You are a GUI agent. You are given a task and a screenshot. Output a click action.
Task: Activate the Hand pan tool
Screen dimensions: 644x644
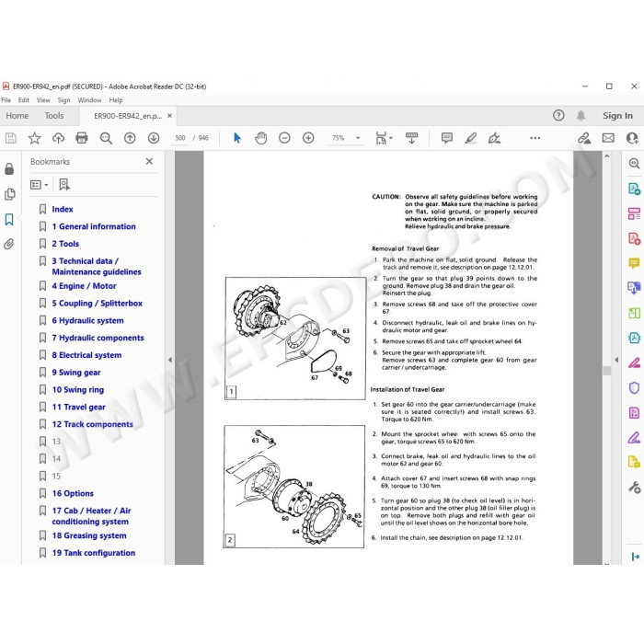coord(260,138)
